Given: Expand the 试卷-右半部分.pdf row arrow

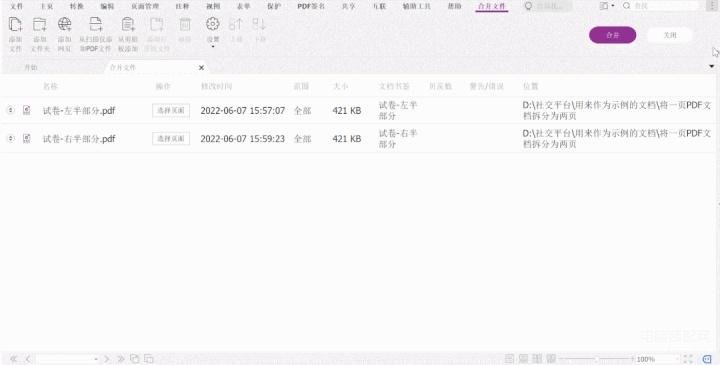Looking at the screenshot, I should [x=11, y=138].
